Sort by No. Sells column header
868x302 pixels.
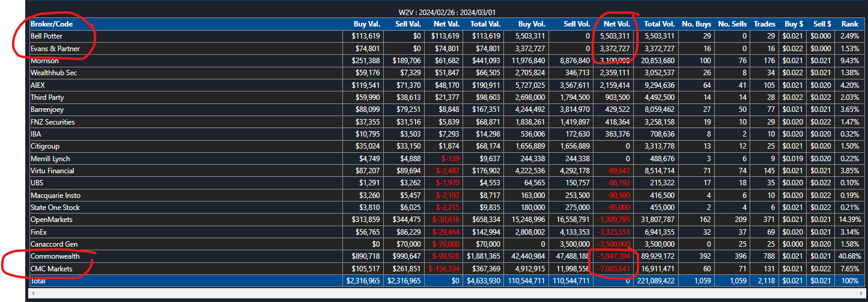(733, 24)
